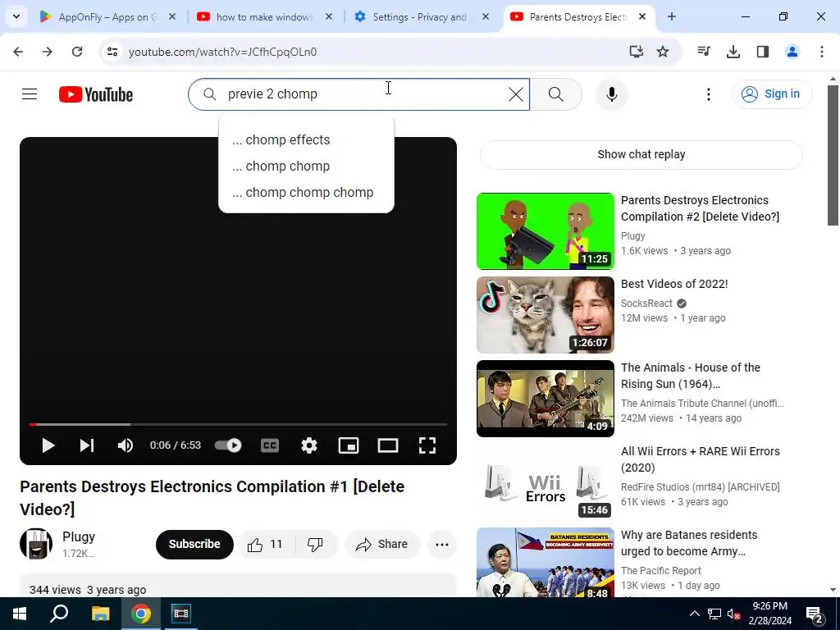The width and height of the screenshot is (840, 630).
Task: Close the AppOnFly tab
Action: 172,16
